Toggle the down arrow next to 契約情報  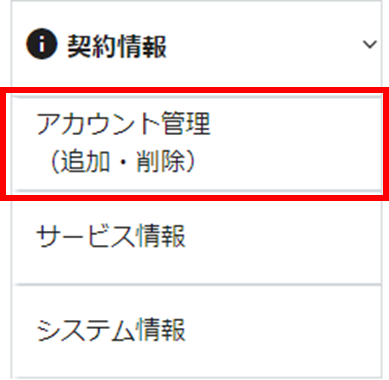370,44
